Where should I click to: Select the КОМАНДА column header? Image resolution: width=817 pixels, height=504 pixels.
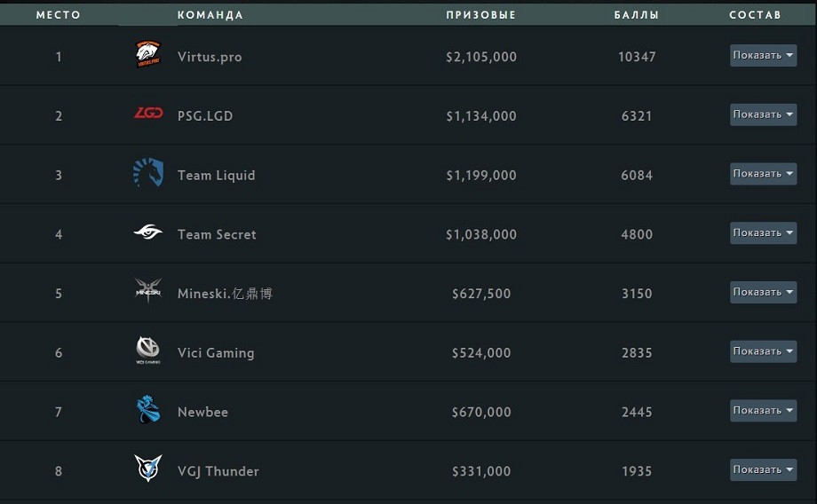[x=210, y=15]
